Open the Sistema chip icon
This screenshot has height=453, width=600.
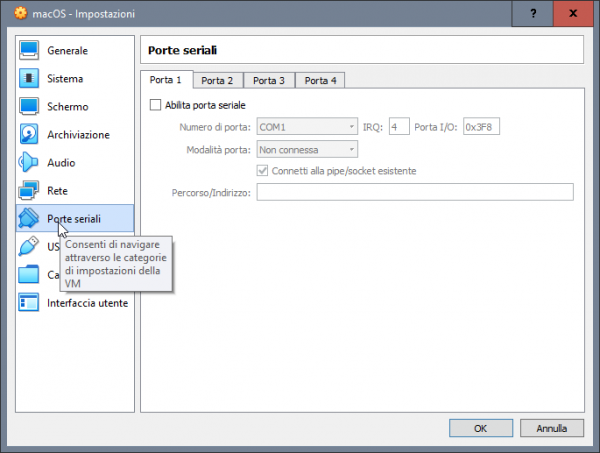(29, 78)
